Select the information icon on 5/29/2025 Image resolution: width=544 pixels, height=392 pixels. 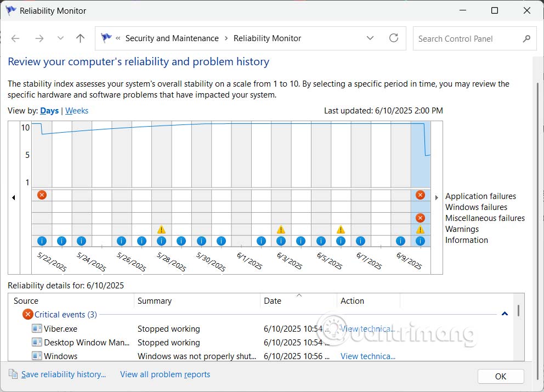[181, 241]
